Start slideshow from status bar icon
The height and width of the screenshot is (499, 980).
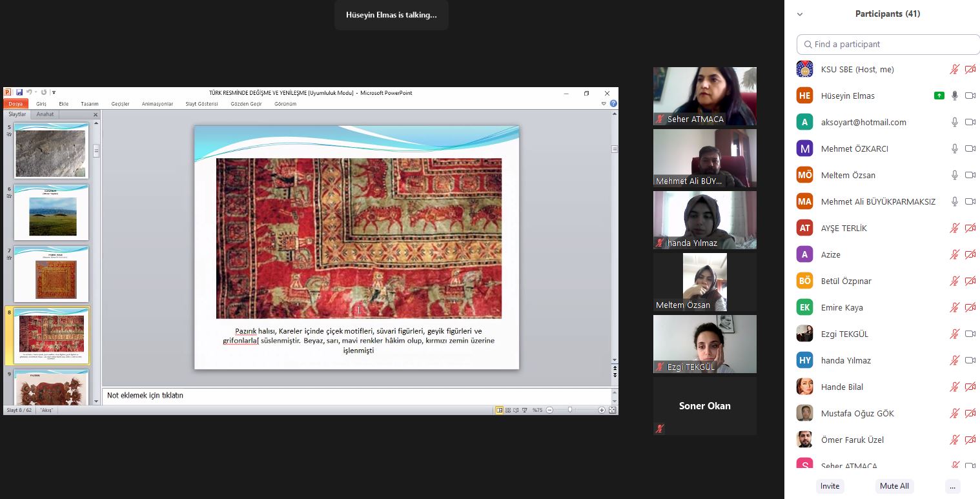(x=525, y=410)
